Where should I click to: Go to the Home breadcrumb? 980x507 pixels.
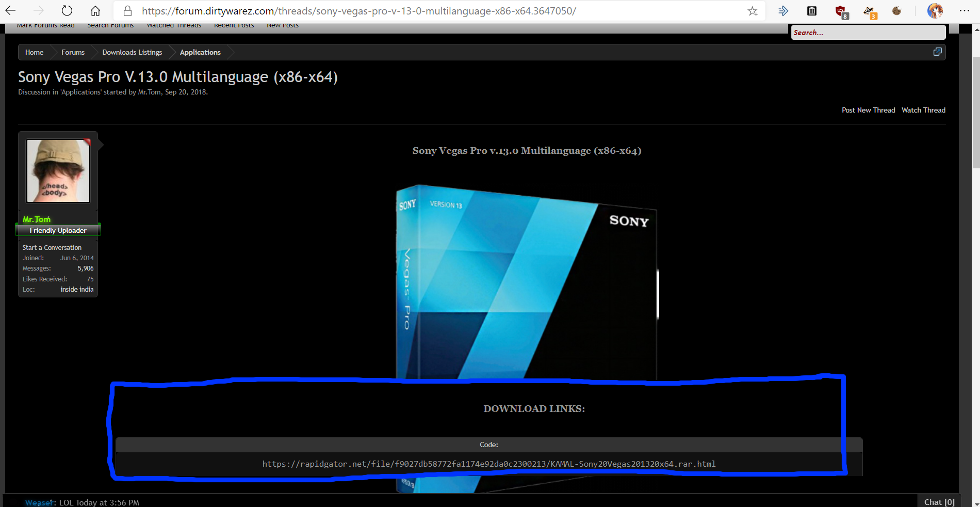tap(35, 52)
